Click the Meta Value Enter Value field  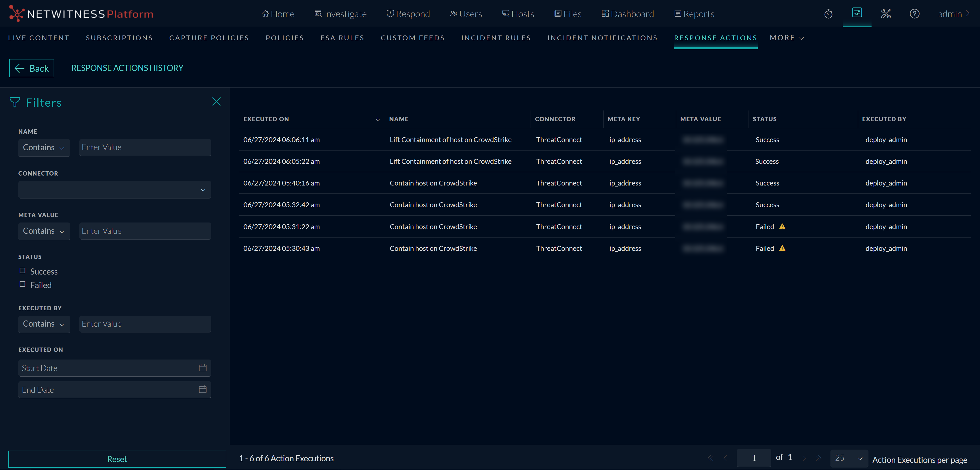pos(145,231)
